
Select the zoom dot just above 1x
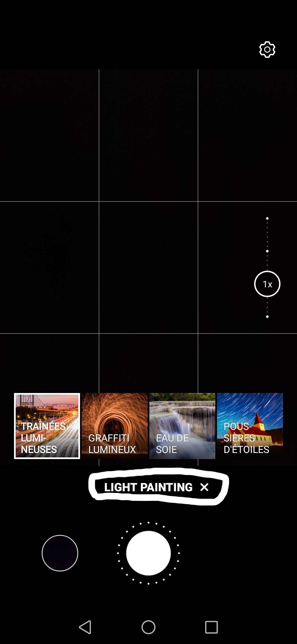click(x=267, y=251)
